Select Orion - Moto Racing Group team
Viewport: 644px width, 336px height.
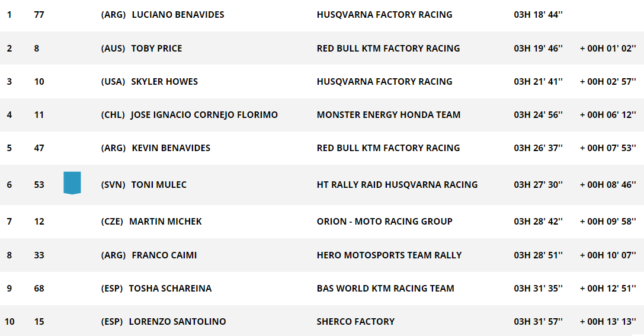coord(385,222)
